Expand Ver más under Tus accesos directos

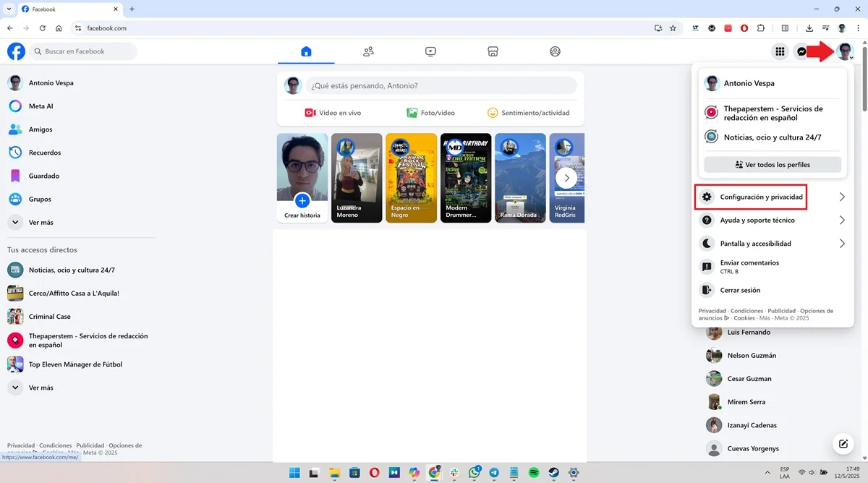click(80, 388)
